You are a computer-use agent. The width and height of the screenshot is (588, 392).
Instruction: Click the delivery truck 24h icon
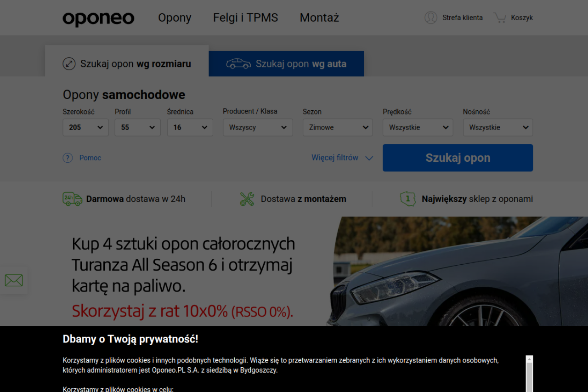pos(73,199)
